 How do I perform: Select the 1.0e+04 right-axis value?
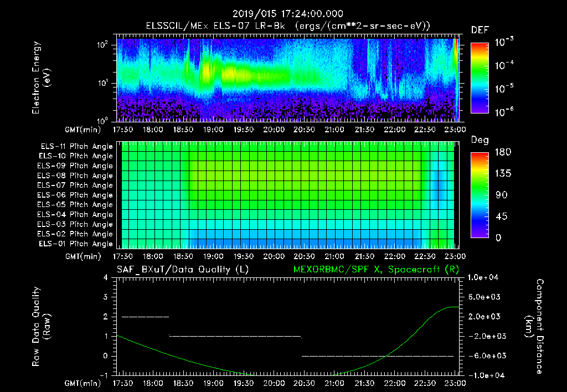point(483,277)
